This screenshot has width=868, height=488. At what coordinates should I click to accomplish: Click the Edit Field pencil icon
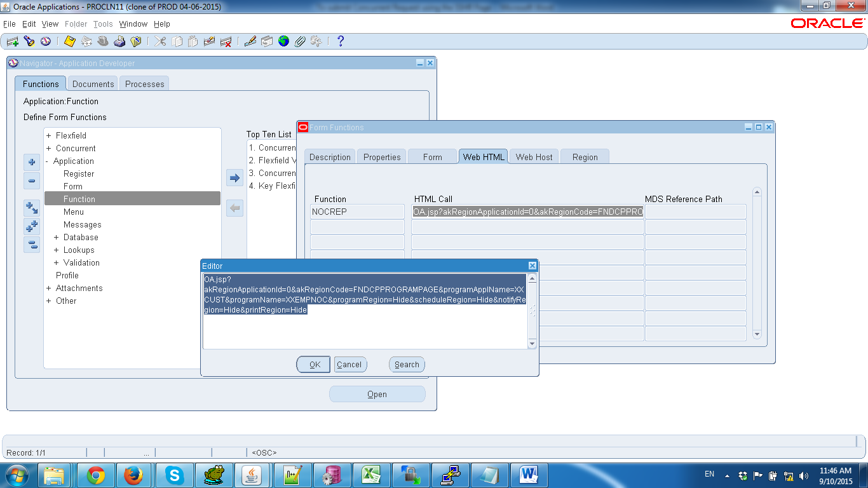coord(250,41)
